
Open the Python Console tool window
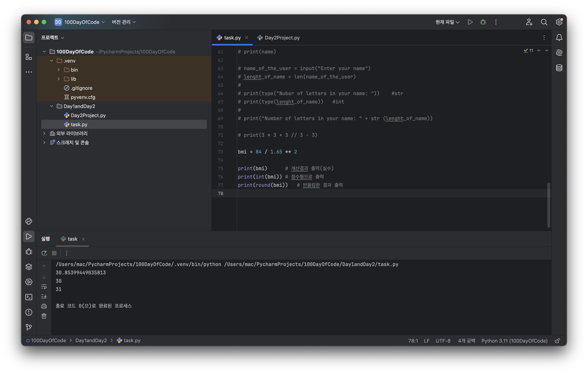[x=29, y=221]
